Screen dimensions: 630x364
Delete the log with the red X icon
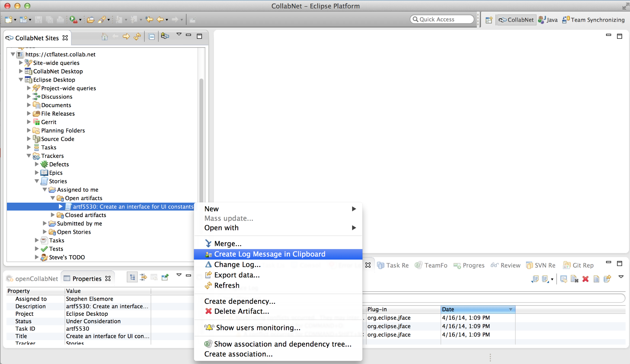tap(586, 279)
